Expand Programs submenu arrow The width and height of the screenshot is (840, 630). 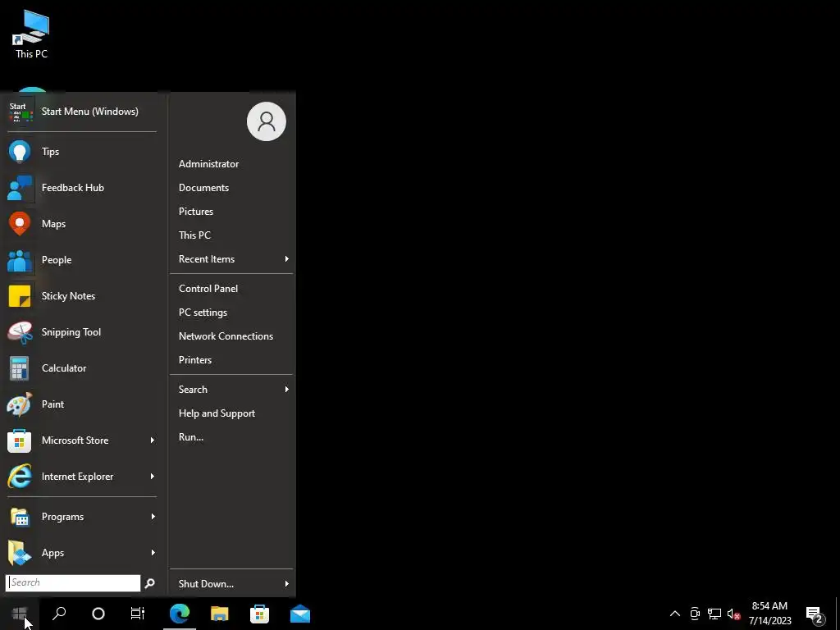point(153,517)
